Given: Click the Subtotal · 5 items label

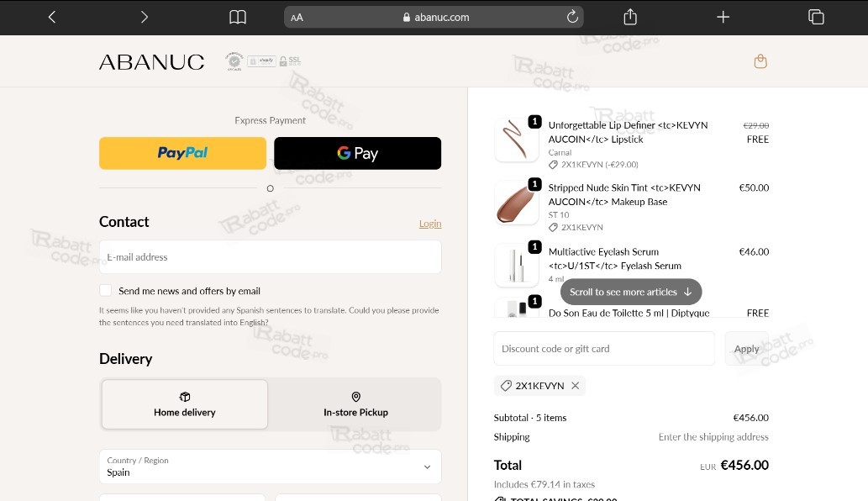Looking at the screenshot, I should [x=529, y=418].
